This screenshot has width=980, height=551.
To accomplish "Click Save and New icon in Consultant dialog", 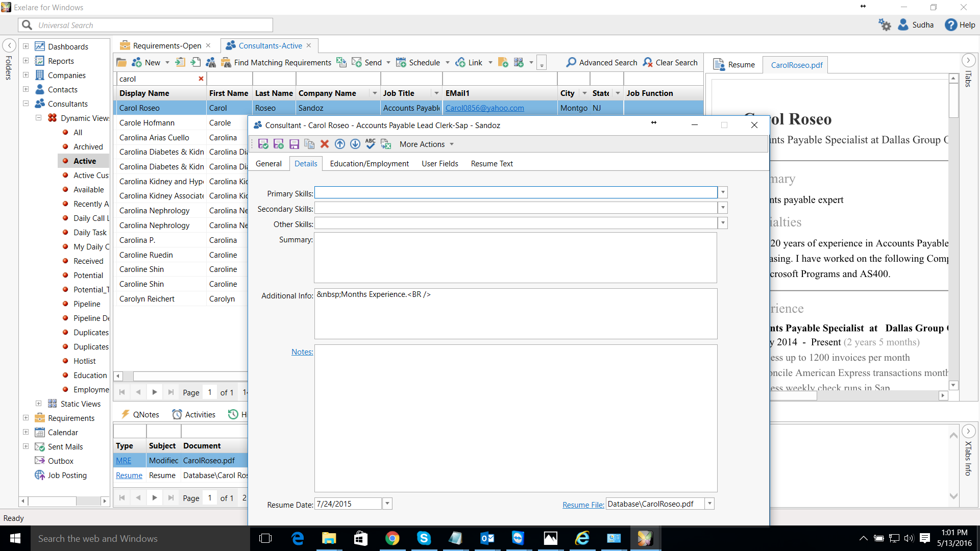I will tap(279, 144).
